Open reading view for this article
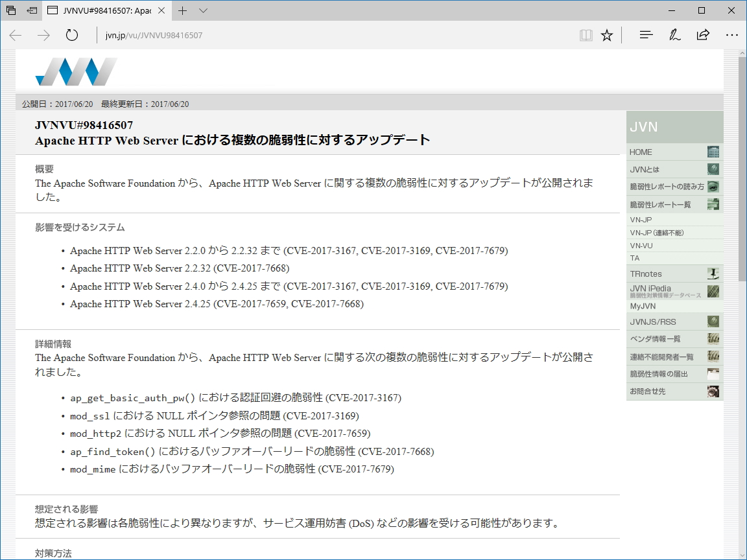The image size is (747, 560). (586, 35)
